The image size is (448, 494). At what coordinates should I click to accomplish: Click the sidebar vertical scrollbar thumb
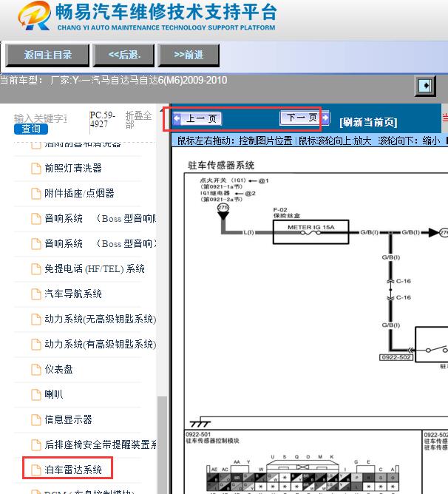(x=162, y=445)
